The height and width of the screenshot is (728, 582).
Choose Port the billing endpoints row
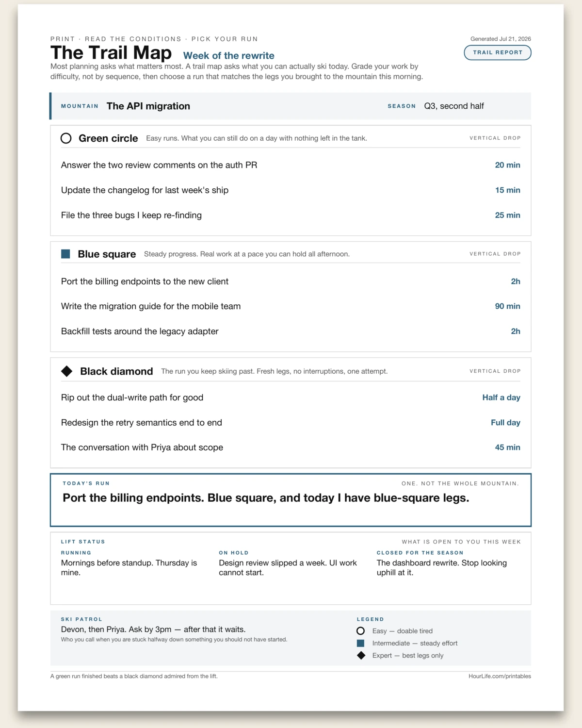pos(291,281)
